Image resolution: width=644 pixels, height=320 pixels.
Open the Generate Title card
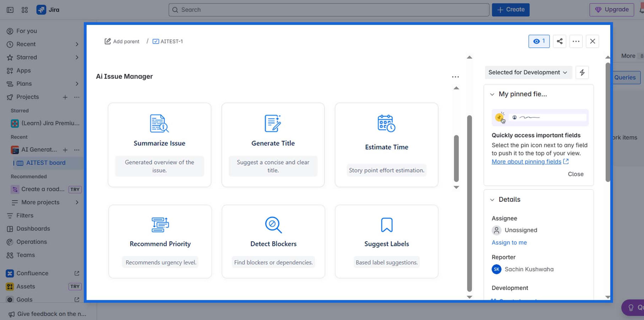273,145
